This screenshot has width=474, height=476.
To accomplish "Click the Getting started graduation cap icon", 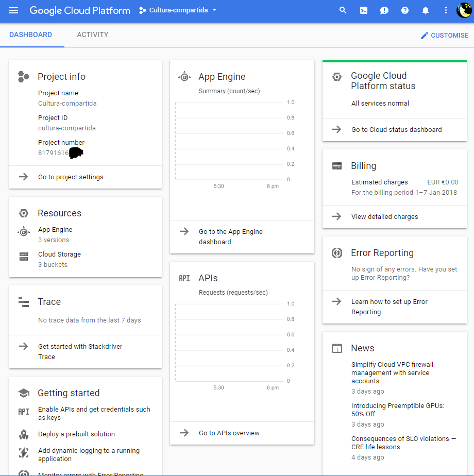I will pos(24,393).
